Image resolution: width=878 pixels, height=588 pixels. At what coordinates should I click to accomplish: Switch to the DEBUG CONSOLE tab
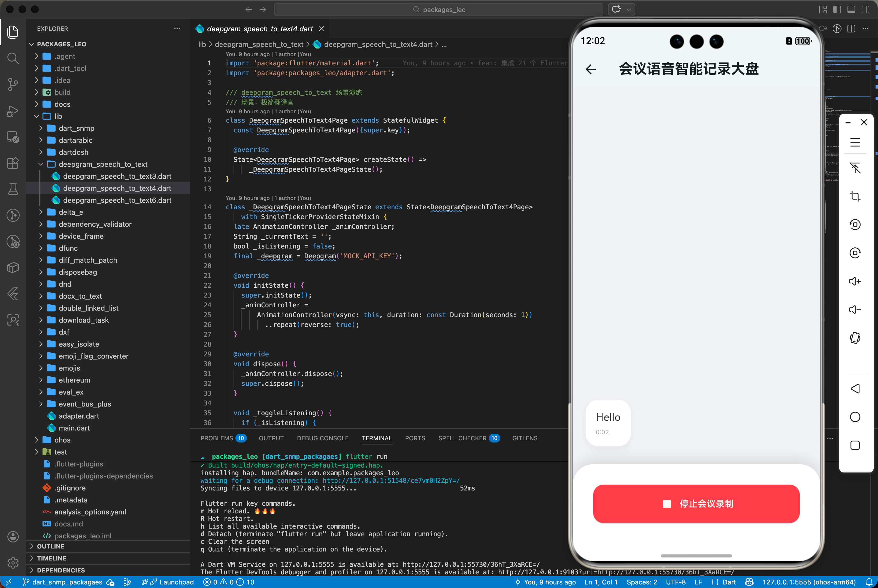tap(323, 438)
